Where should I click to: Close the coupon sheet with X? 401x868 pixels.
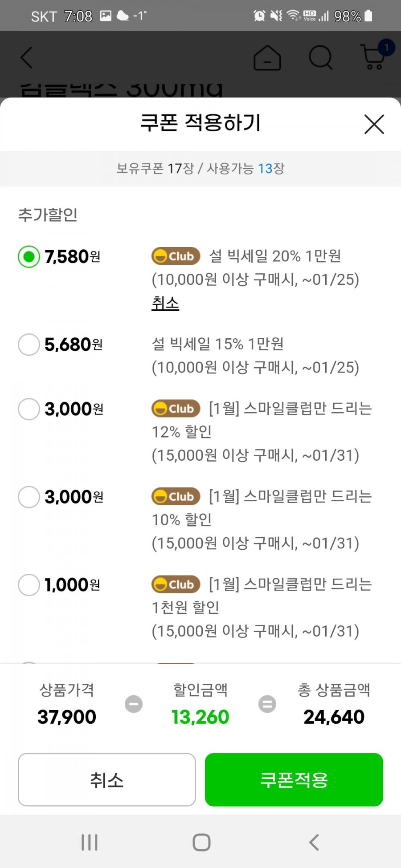(374, 124)
